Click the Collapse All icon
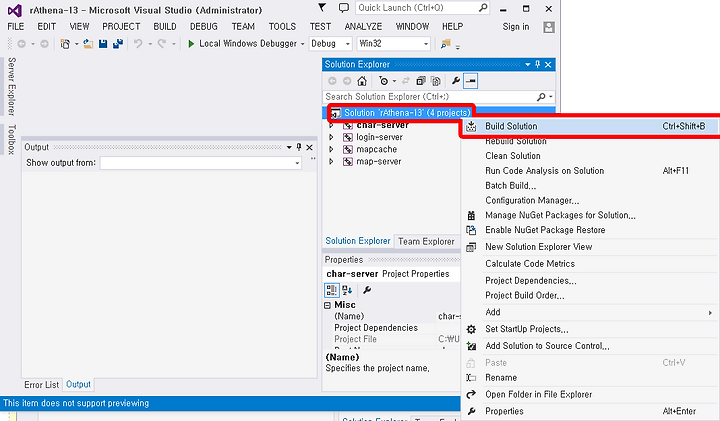This screenshot has height=421, width=720. (421, 81)
